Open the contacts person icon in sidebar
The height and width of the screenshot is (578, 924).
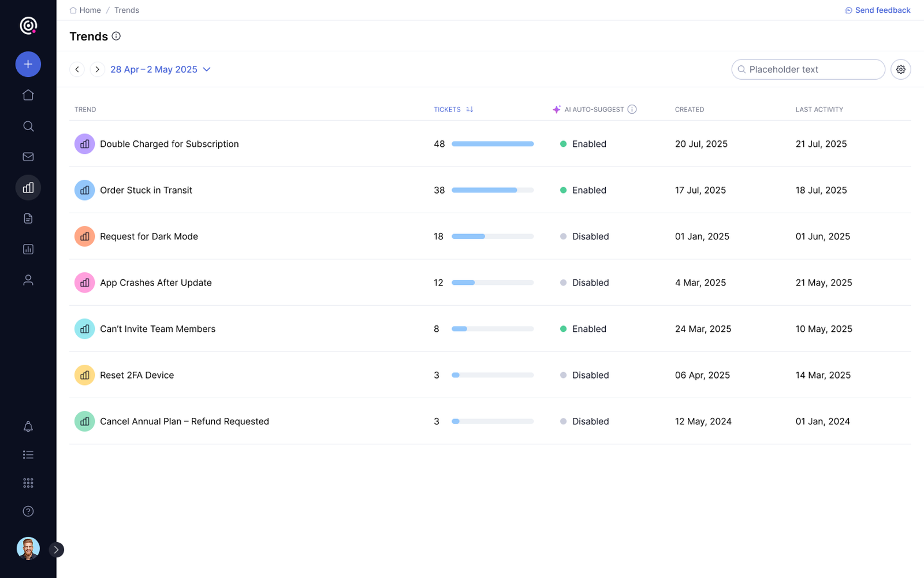click(x=28, y=280)
